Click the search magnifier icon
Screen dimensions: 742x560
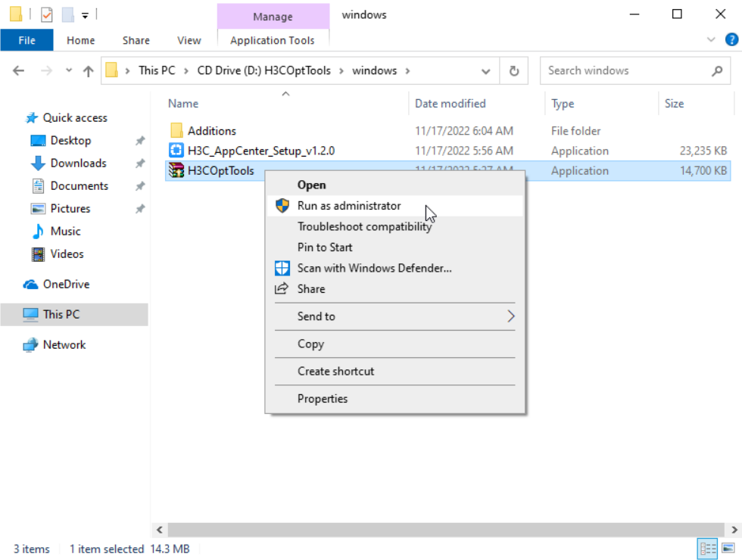pyautogui.click(x=718, y=71)
